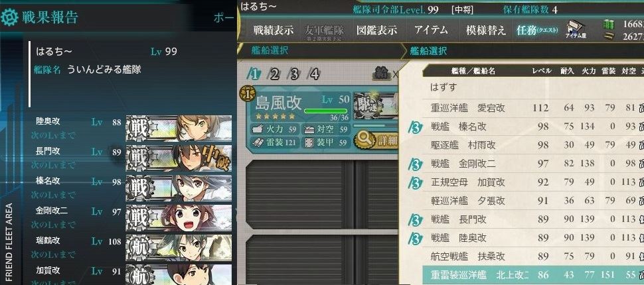Click the アイテム屋 shop icon
This screenshot has width=644, height=285.
tap(576, 30)
